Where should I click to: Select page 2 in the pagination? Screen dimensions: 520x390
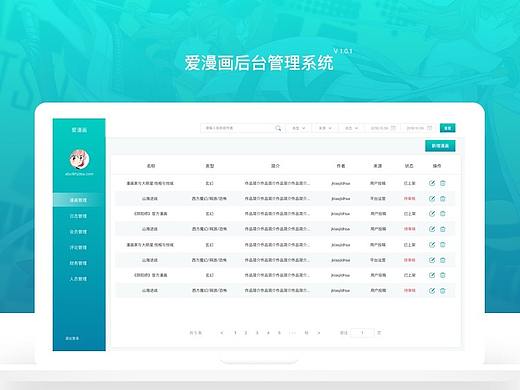click(246, 332)
